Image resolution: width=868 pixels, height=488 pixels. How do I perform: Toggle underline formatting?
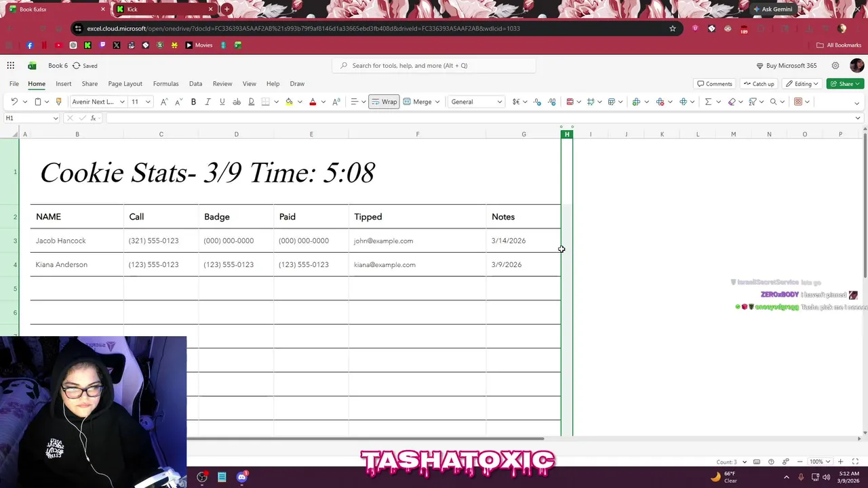[222, 102]
